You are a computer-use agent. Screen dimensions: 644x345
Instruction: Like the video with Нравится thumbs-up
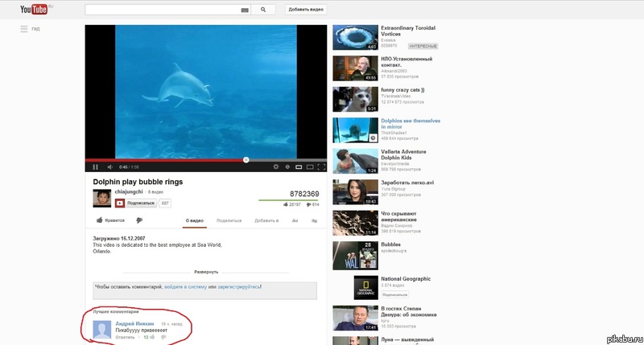[x=110, y=220]
